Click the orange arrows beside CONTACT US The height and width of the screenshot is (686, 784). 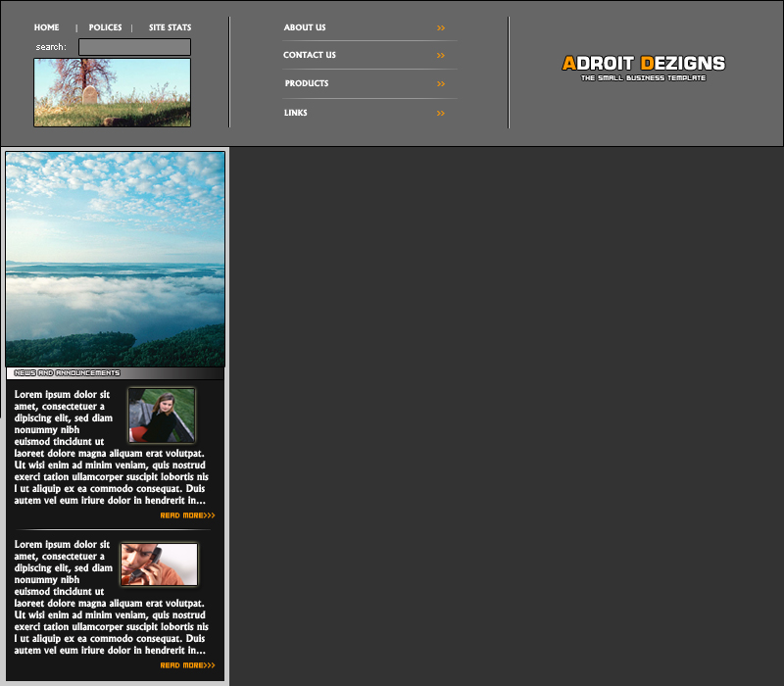click(x=441, y=56)
